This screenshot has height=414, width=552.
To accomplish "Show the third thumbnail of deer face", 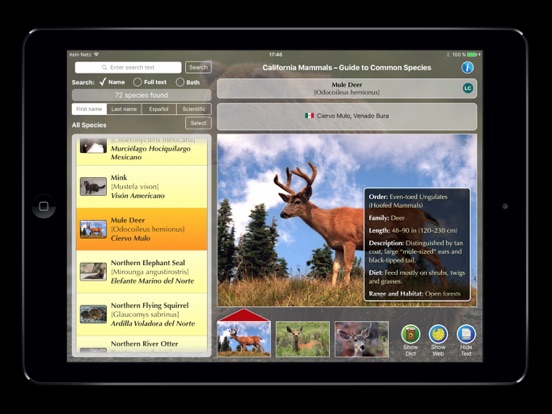I will pos(362,339).
